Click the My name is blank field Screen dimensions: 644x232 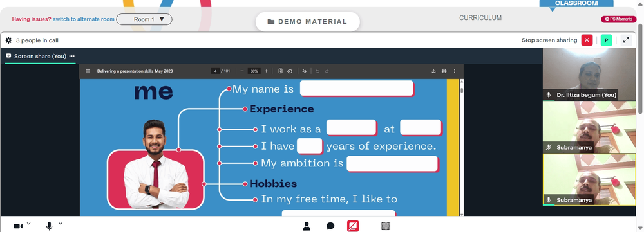click(x=357, y=89)
